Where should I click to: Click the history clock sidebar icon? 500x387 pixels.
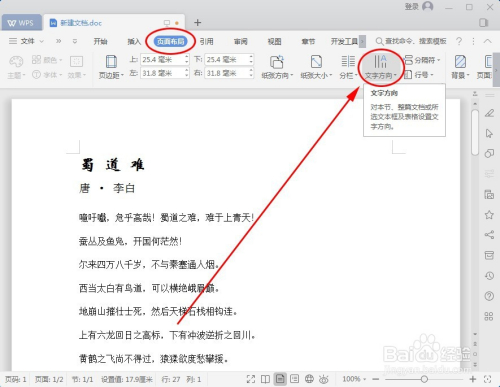pyautogui.click(x=489, y=276)
